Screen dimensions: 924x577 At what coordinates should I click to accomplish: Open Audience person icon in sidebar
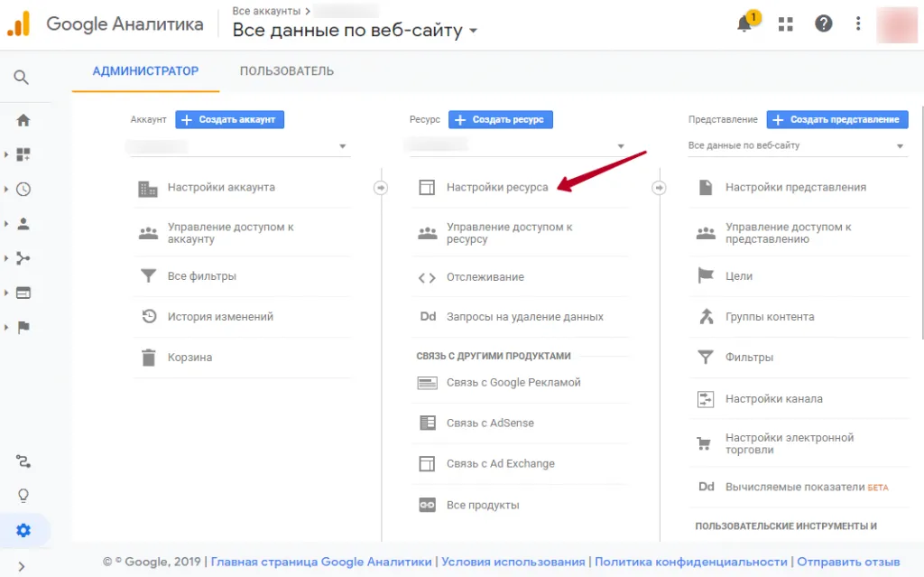[23, 224]
